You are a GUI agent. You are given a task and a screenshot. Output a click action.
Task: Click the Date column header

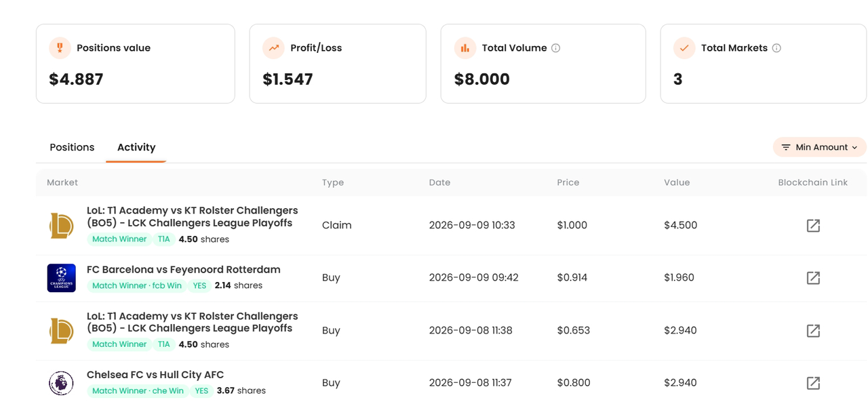439,182
